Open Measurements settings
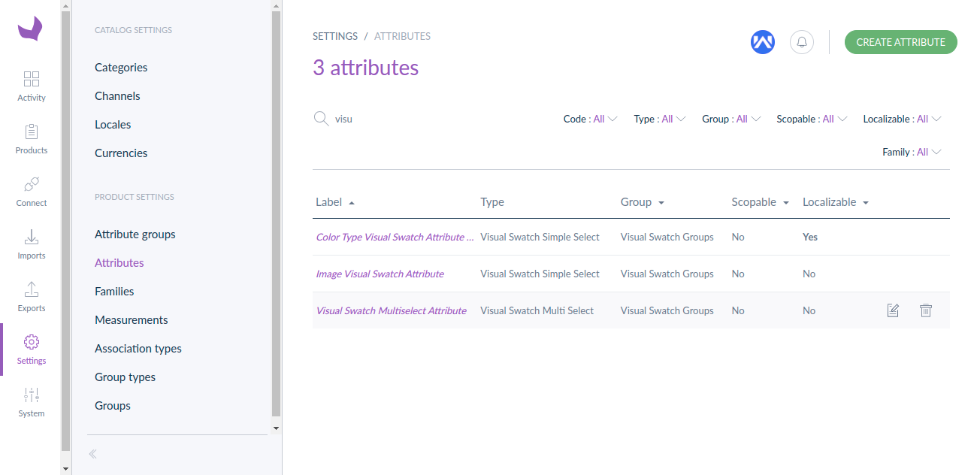The height and width of the screenshot is (475, 980). tap(132, 320)
